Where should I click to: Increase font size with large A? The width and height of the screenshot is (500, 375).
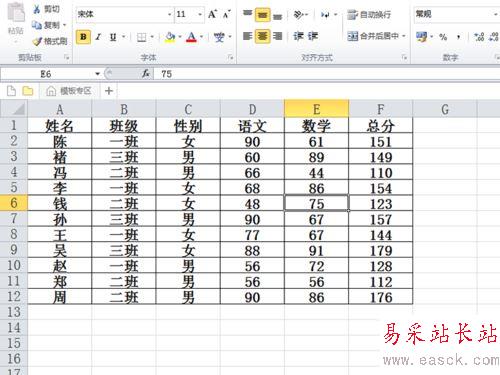pyautogui.click(x=212, y=14)
